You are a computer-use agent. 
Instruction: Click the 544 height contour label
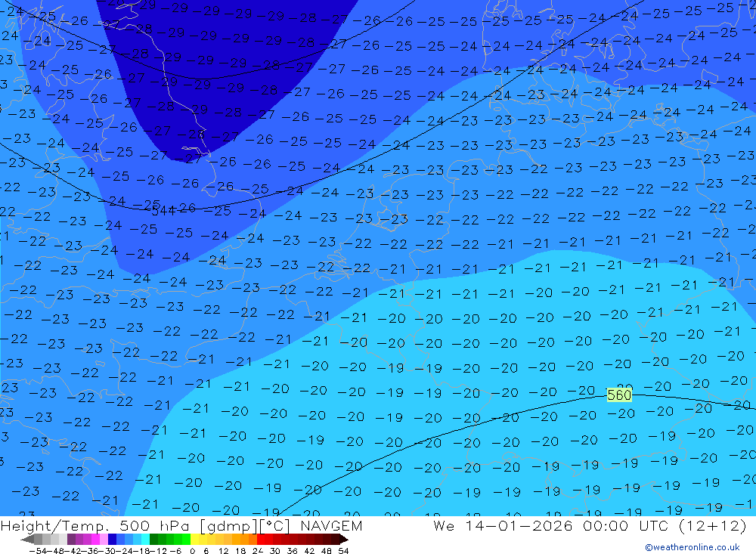click(163, 211)
